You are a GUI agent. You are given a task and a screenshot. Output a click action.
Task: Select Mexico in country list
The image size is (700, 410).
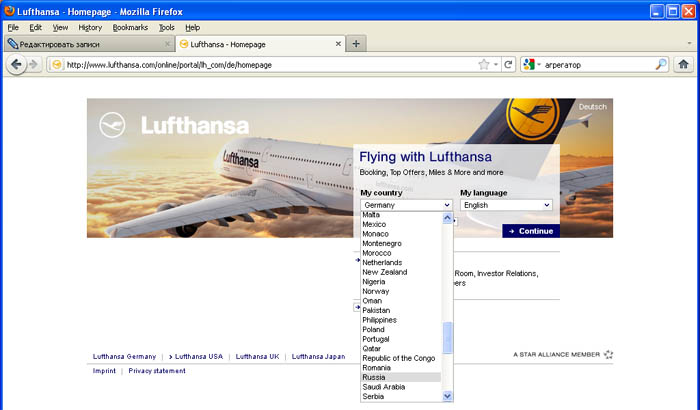401,224
